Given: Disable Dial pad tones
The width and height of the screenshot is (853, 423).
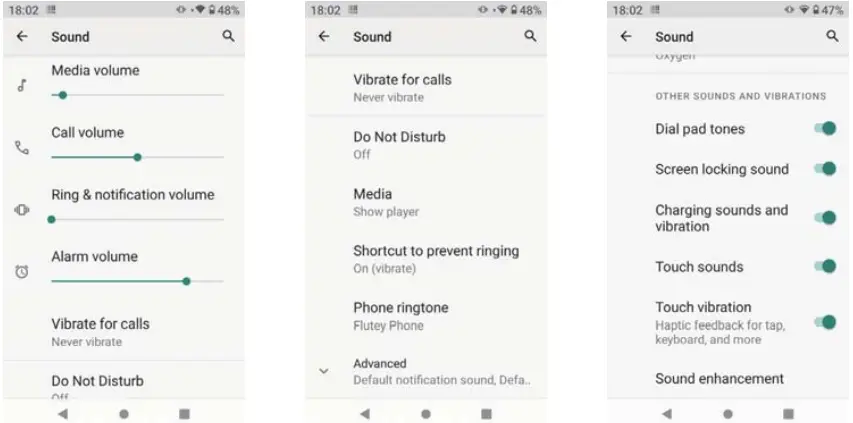Looking at the screenshot, I should [x=825, y=129].
